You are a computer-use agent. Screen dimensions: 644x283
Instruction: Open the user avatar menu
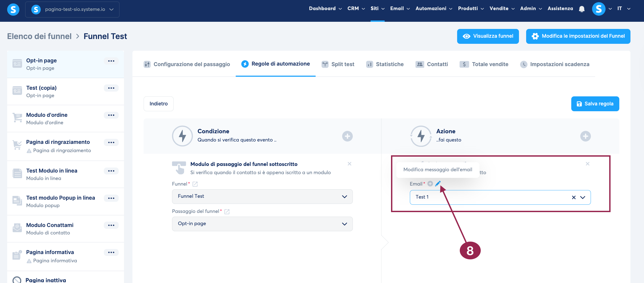point(599,9)
